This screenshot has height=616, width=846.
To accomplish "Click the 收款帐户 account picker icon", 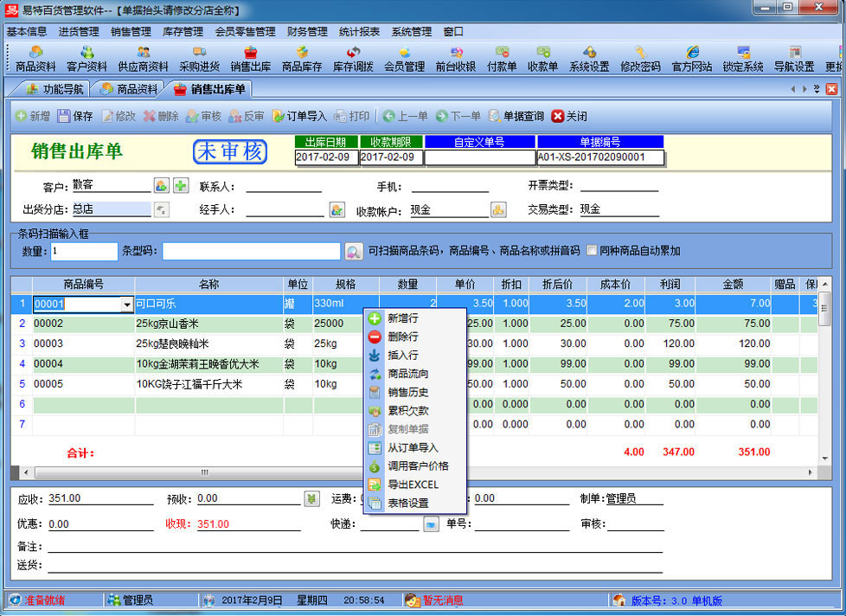I will pos(498,209).
